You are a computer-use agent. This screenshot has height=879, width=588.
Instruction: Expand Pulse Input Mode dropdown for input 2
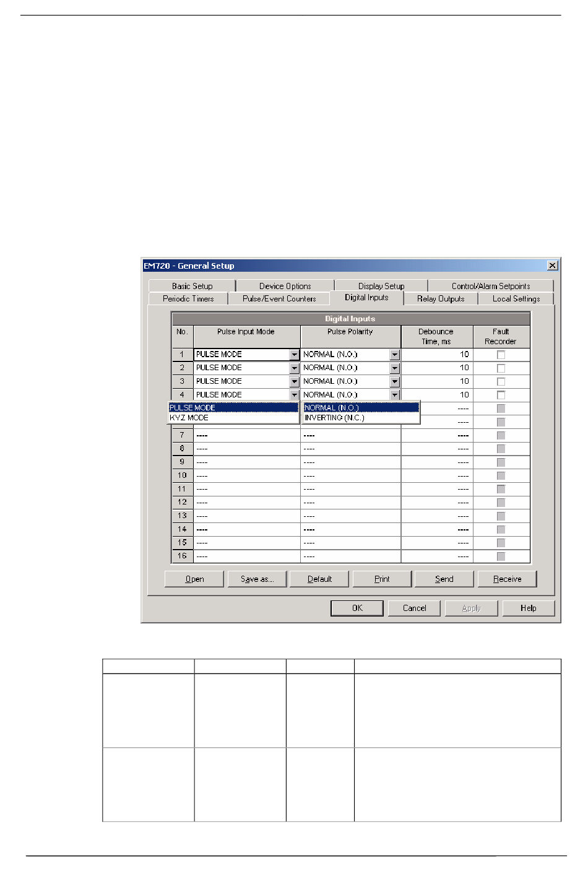(294, 368)
